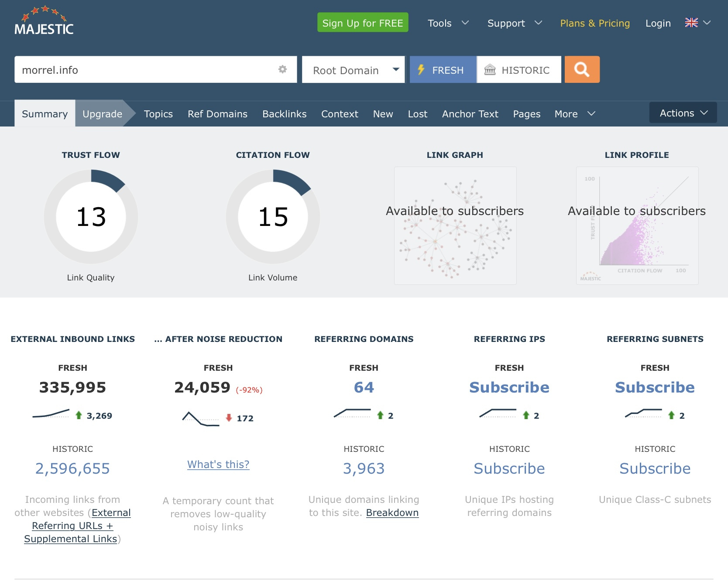
Task: Click historic Referring Subnets Subscribe link
Action: [x=655, y=468]
